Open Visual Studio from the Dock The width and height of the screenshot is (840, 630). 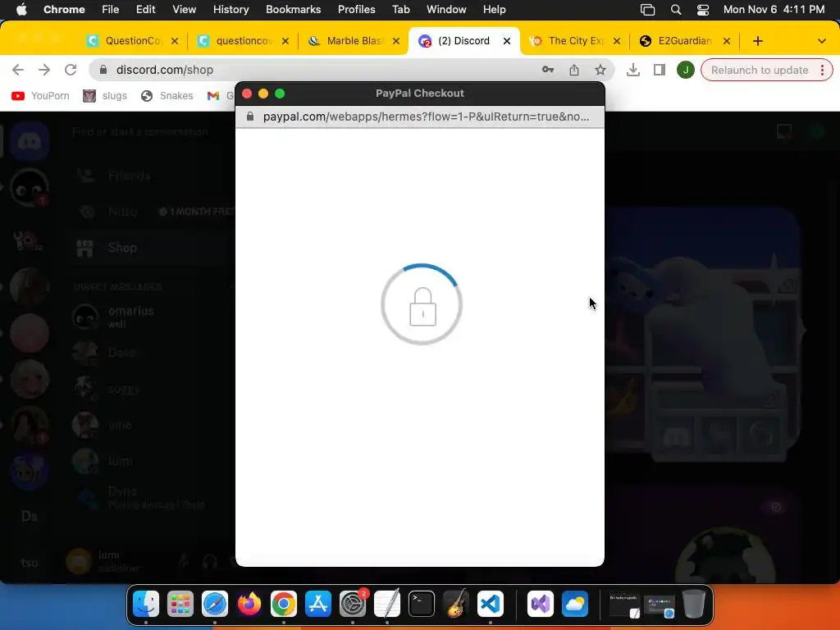pyautogui.click(x=540, y=604)
